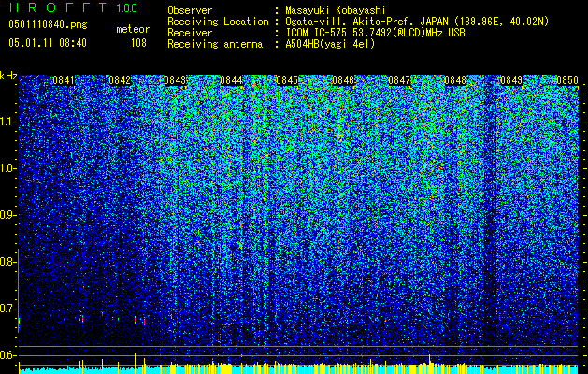588x374 pixels.
Task: Click the 0.7 frequency axis label
Action: pos(8,309)
